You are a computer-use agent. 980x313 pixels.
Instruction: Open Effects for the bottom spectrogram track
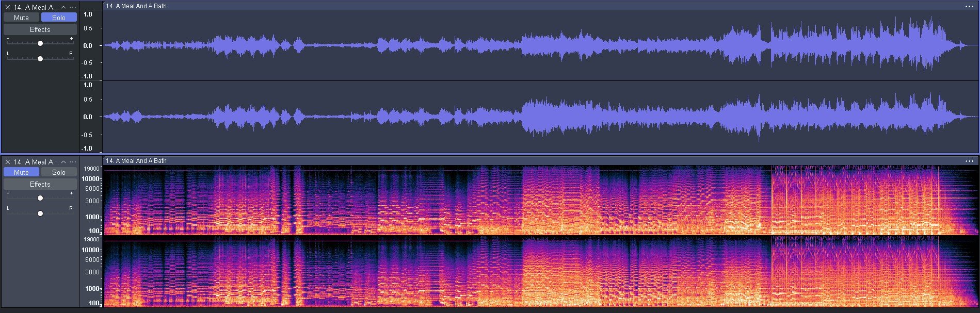pyautogui.click(x=40, y=185)
